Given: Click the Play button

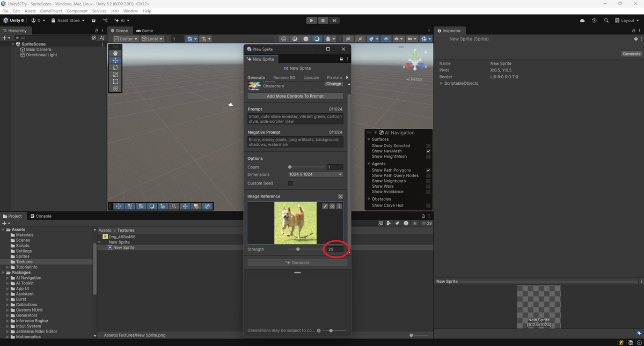Looking at the screenshot, I should pos(311,20).
